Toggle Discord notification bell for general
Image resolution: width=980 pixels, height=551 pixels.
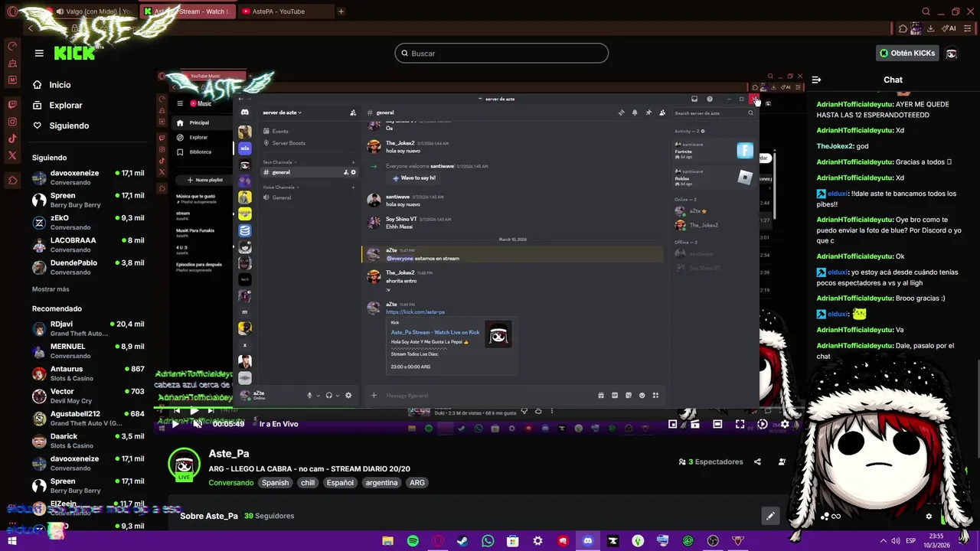[634, 112]
